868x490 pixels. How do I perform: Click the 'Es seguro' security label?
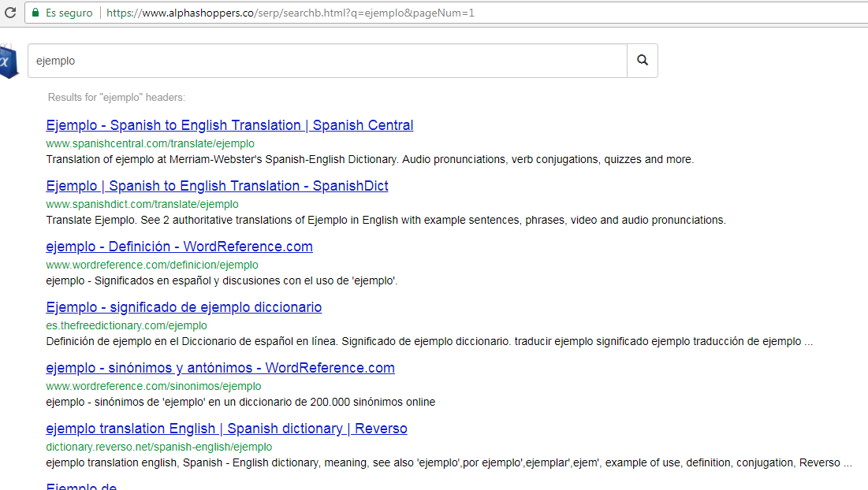[69, 13]
